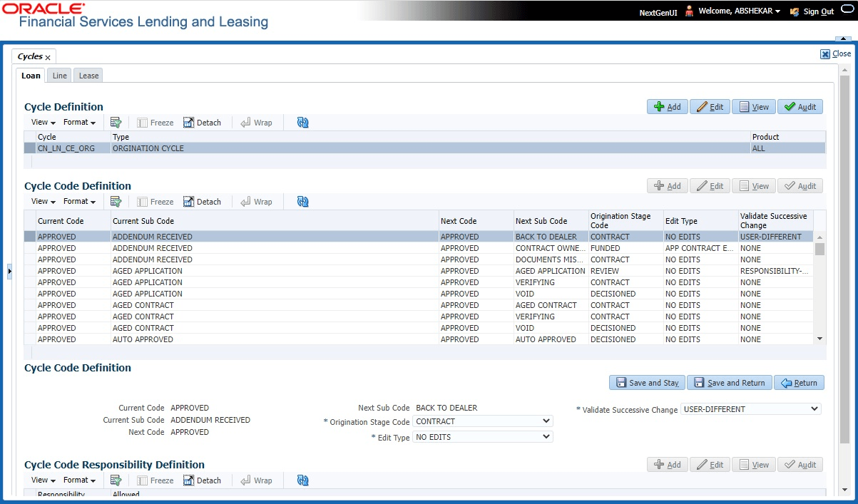Open the Validate Successive Change dropdown
This screenshot has width=858, height=504.
coord(751,409)
